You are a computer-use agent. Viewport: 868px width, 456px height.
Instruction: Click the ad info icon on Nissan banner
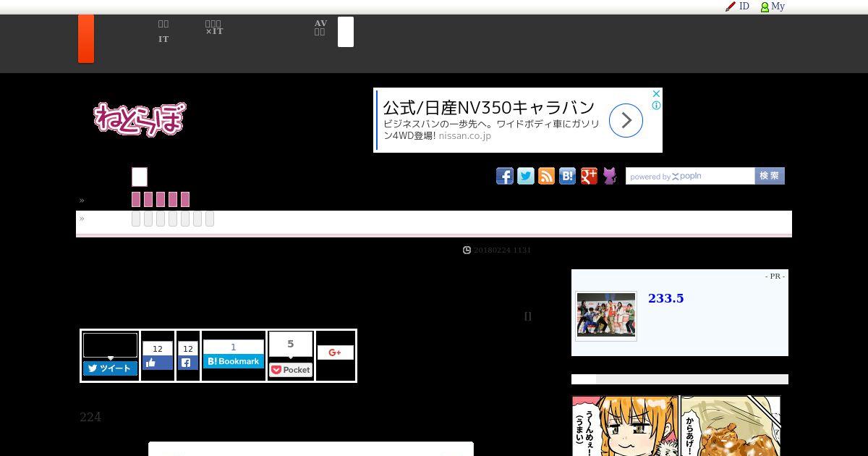coord(656,105)
